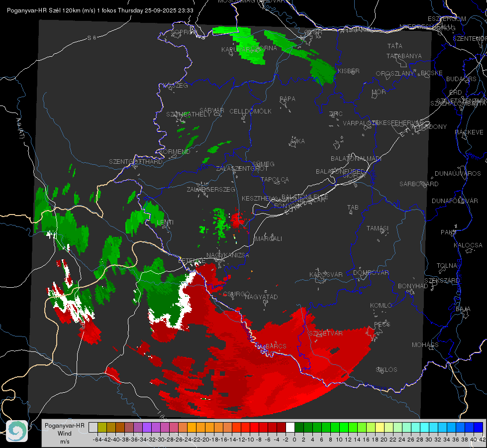Click the BAJA city label
Image resolution: width=487 pixels, height=448 pixels.
click(463, 309)
